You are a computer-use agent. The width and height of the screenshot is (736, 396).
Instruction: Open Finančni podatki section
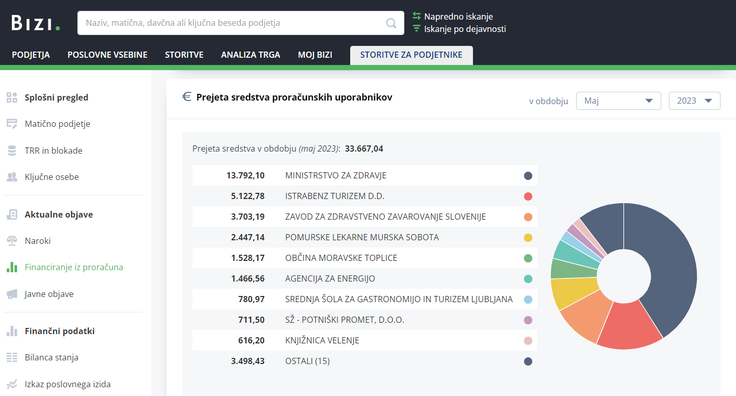coord(60,331)
